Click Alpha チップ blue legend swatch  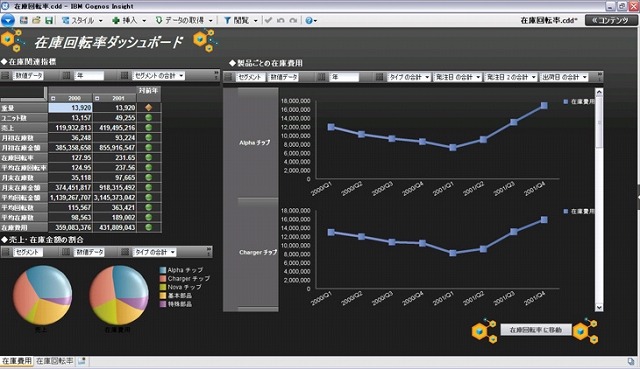[x=163, y=270]
